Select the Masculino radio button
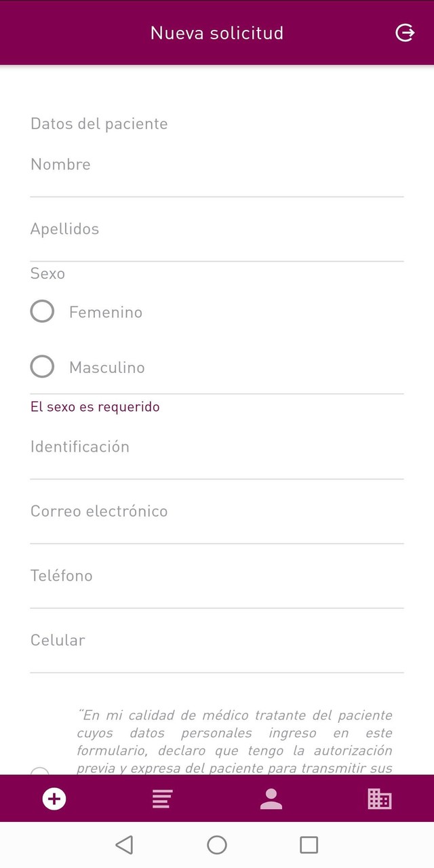Viewport: 434px width, 868px height. pyautogui.click(x=42, y=366)
